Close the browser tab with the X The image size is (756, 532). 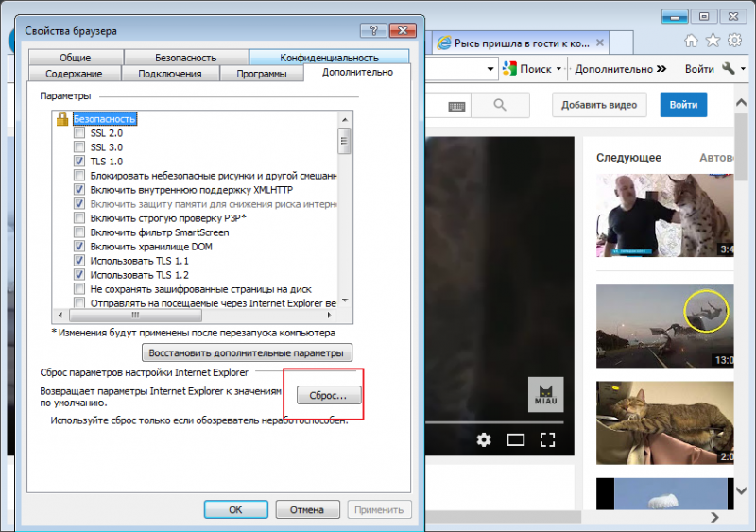pyautogui.click(x=600, y=43)
